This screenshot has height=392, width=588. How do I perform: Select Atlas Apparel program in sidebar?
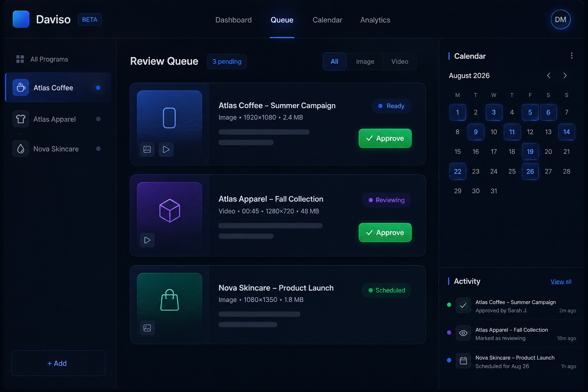58,119
